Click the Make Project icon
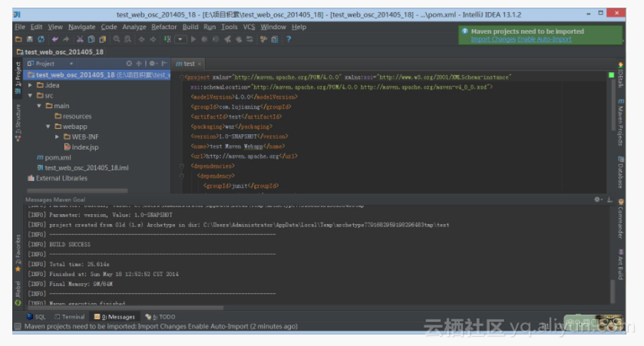This screenshot has width=644, height=346. (x=167, y=39)
